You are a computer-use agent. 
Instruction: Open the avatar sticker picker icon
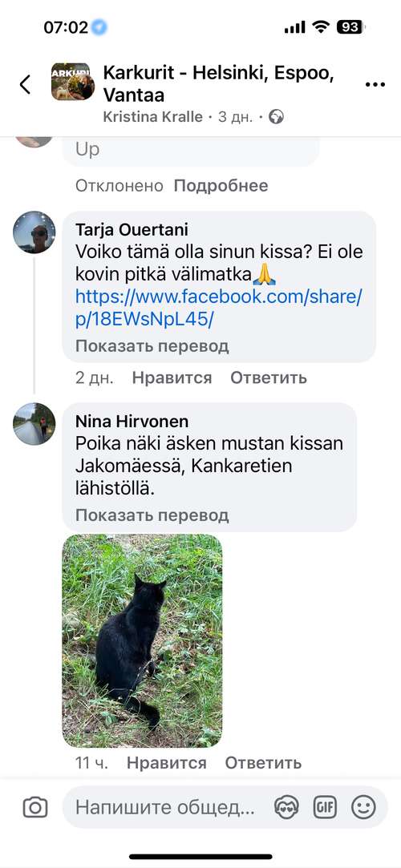(x=286, y=807)
